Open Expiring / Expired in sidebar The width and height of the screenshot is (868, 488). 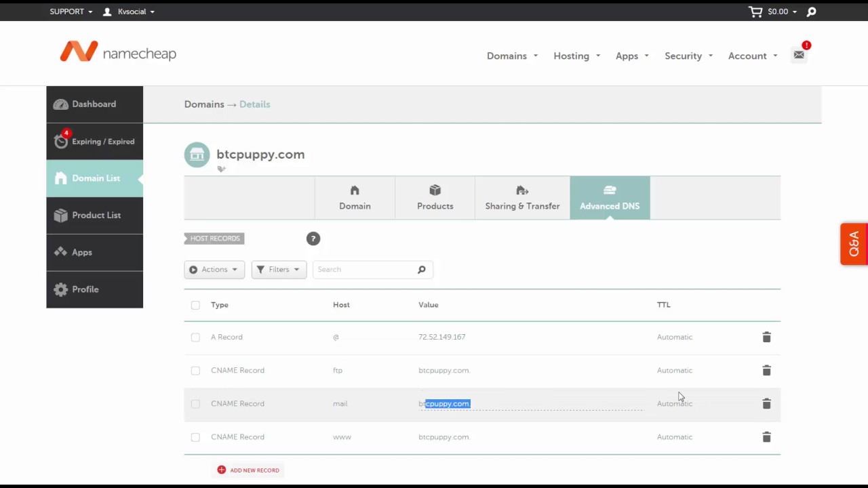tap(95, 141)
